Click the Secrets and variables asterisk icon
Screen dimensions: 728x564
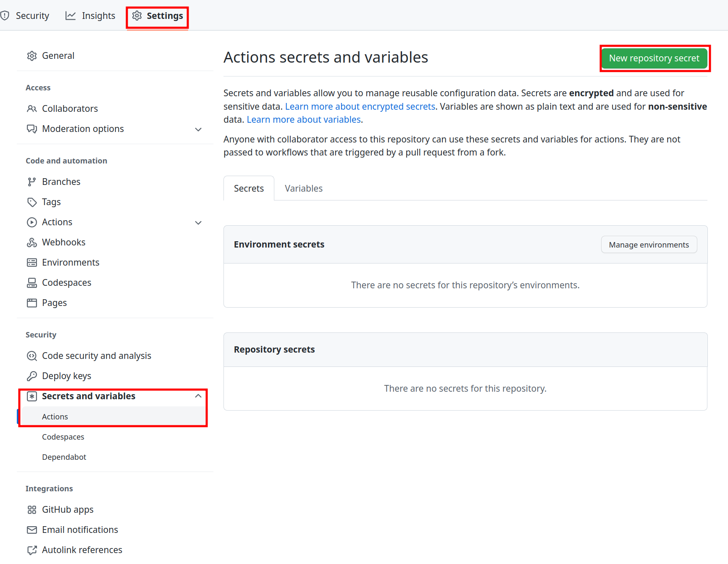[x=32, y=396]
